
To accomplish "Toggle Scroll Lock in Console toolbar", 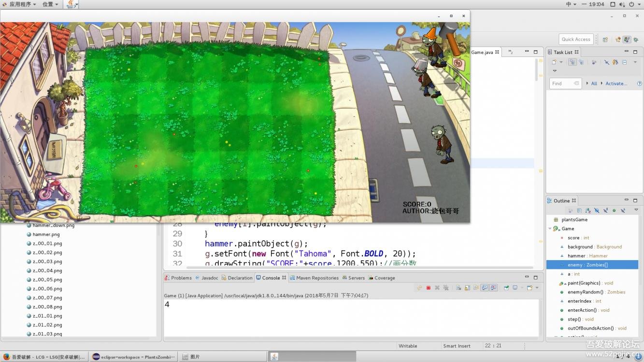I will pos(467,288).
